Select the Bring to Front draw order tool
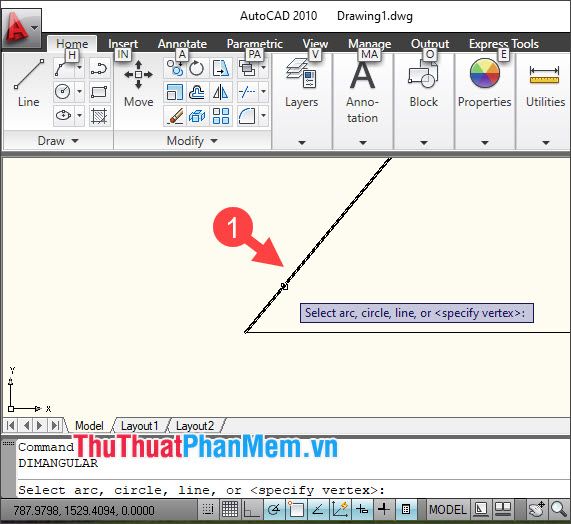Viewport: 571px width, 524px height. [x=248, y=68]
